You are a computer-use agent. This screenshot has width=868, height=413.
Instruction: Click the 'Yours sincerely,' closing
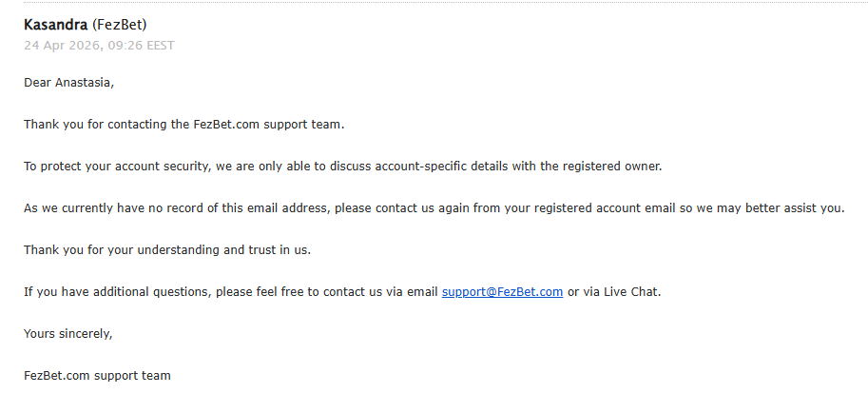pyautogui.click(x=68, y=334)
